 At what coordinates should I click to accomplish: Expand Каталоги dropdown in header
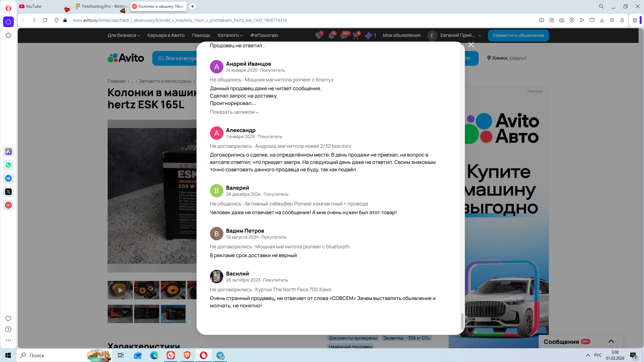(230, 35)
